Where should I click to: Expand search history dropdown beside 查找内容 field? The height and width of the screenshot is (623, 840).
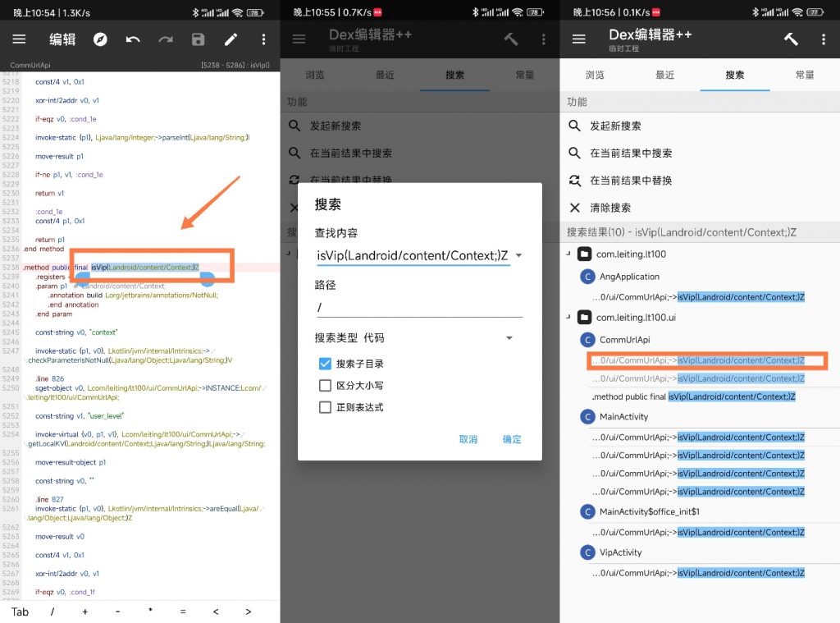(518, 256)
